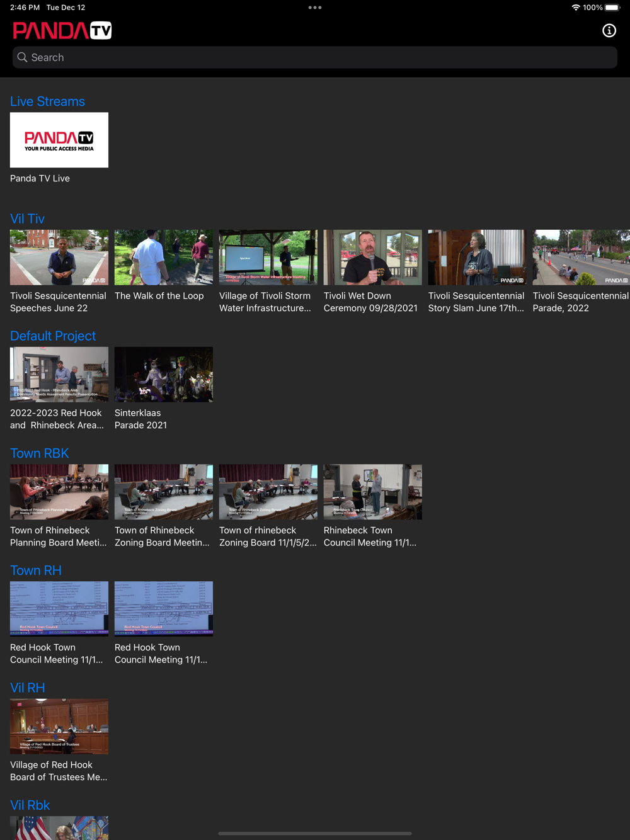Open the info icon at top right
Viewport: 630px width, 840px height.
[x=609, y=30]
